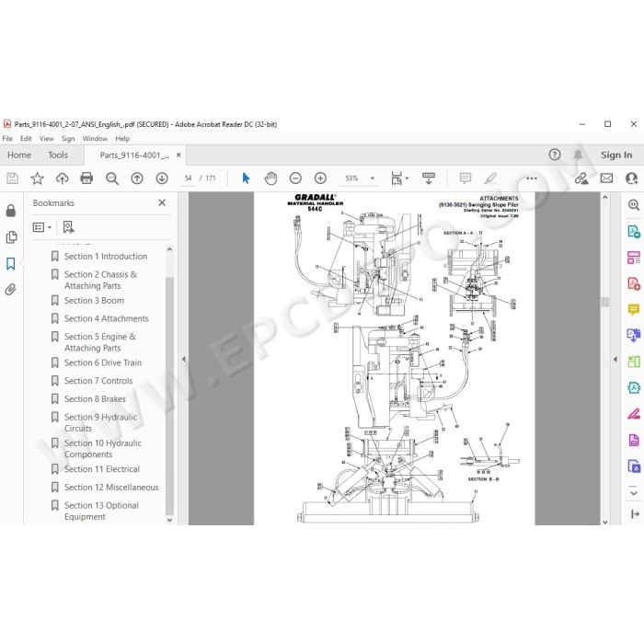644x644 pixels.
Task: Open the Help menu
Action: pos(122,138)
